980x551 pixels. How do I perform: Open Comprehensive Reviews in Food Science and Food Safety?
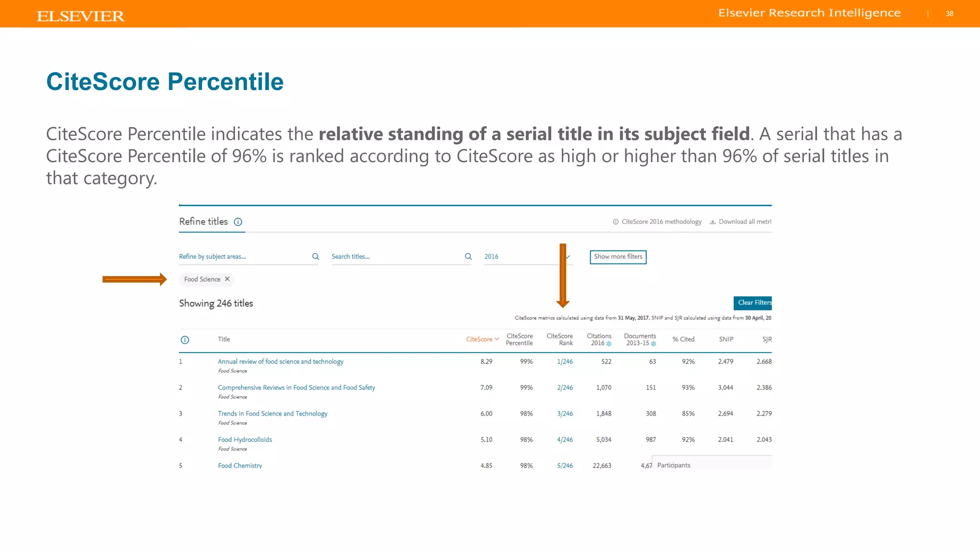296,387
